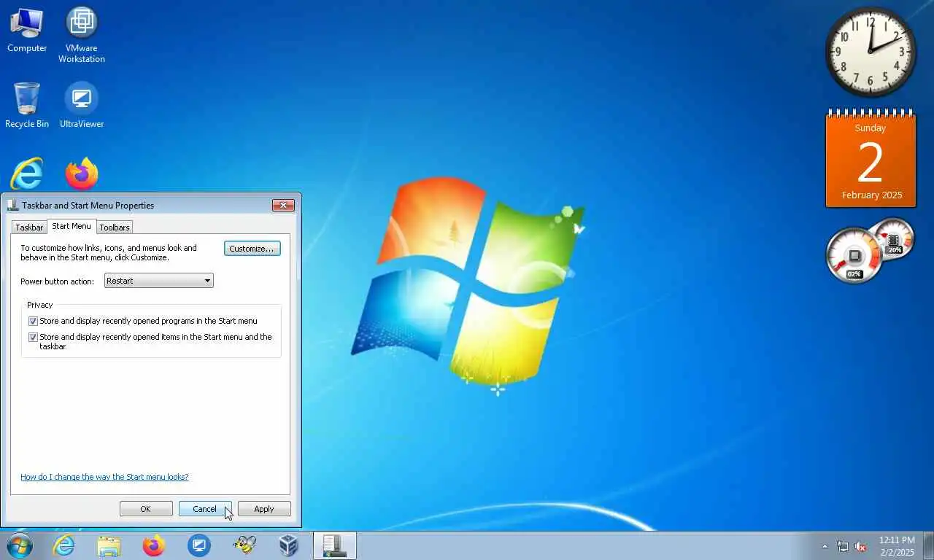Select the VMware Workstation desktop icon
Image resolution: width=934 pixels, height=560 pixels.
82,35
